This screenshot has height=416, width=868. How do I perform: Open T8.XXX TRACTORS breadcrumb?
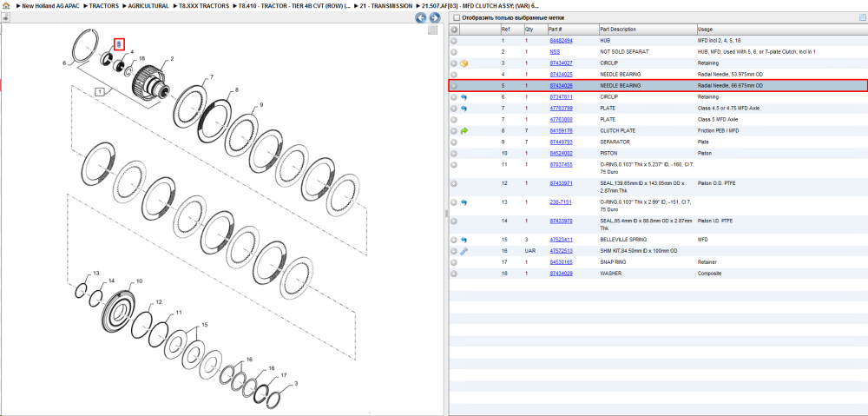coord(204,5)
